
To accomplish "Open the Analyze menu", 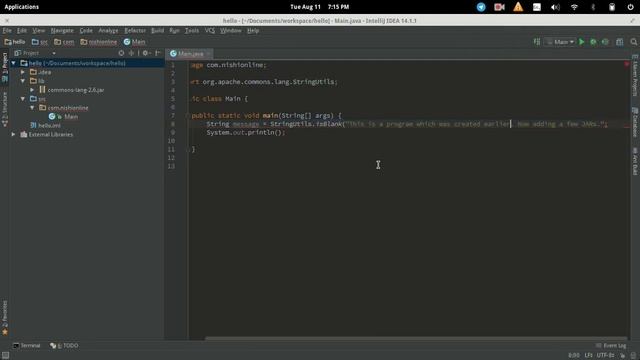I will 108,31.
